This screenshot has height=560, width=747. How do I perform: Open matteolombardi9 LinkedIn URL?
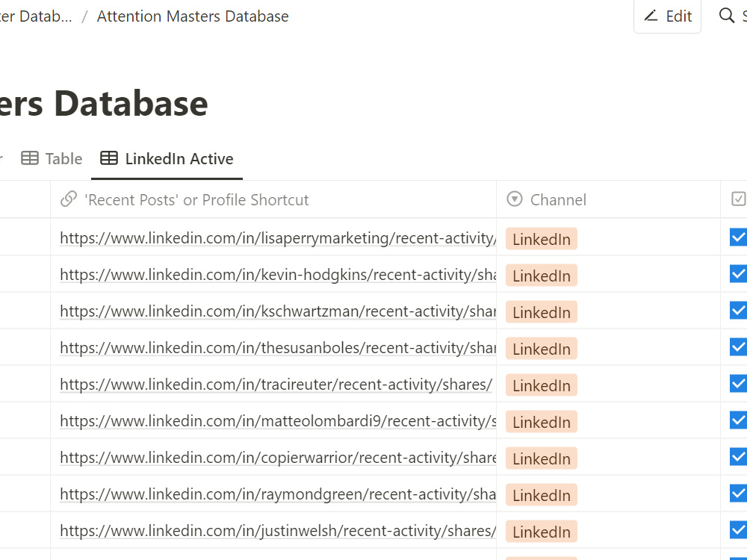278,421
